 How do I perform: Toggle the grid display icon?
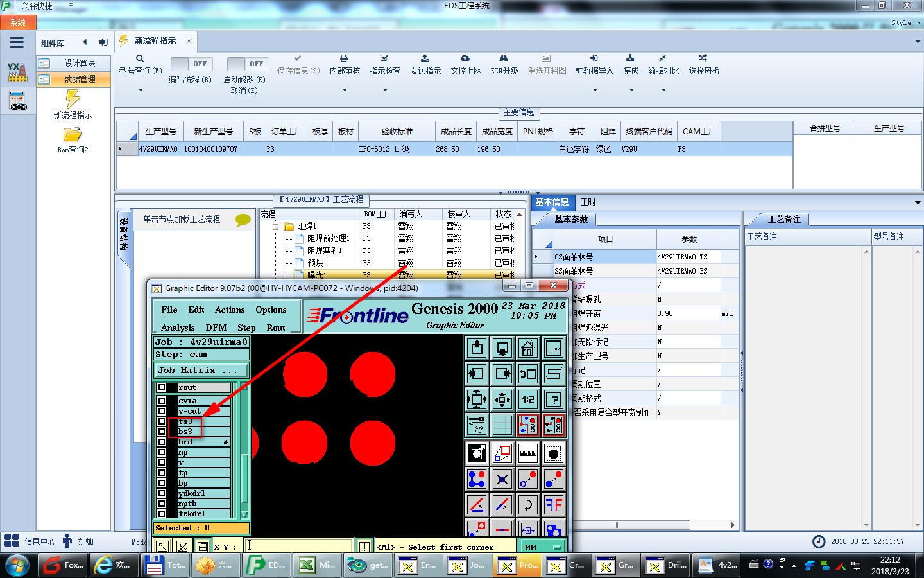point(502,425)
